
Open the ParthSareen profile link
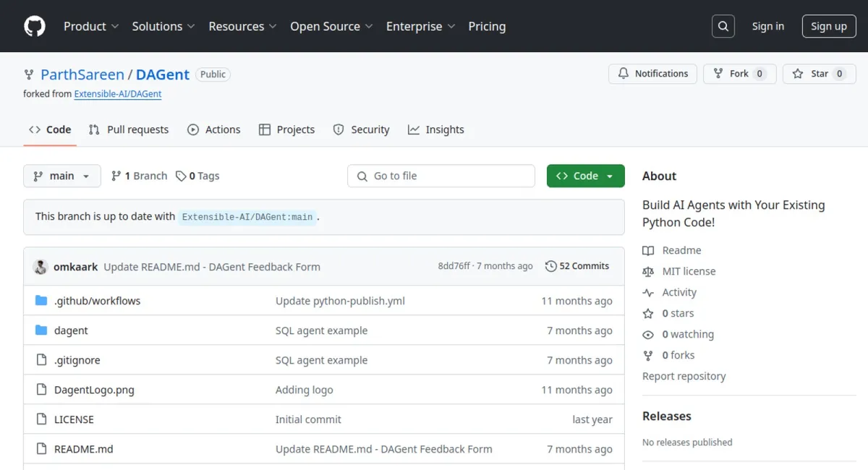coord(82,74)
